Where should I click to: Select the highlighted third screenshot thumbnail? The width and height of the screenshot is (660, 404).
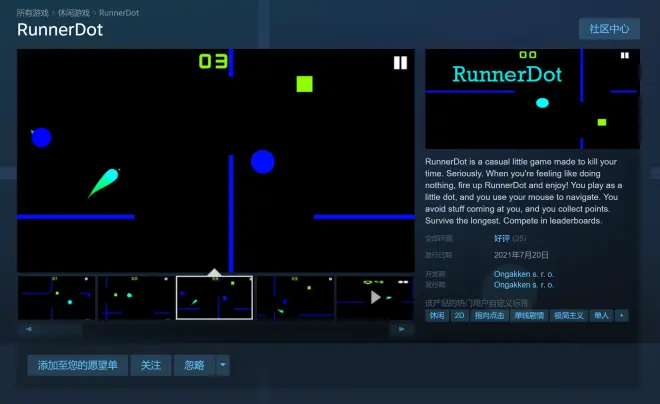214,298
